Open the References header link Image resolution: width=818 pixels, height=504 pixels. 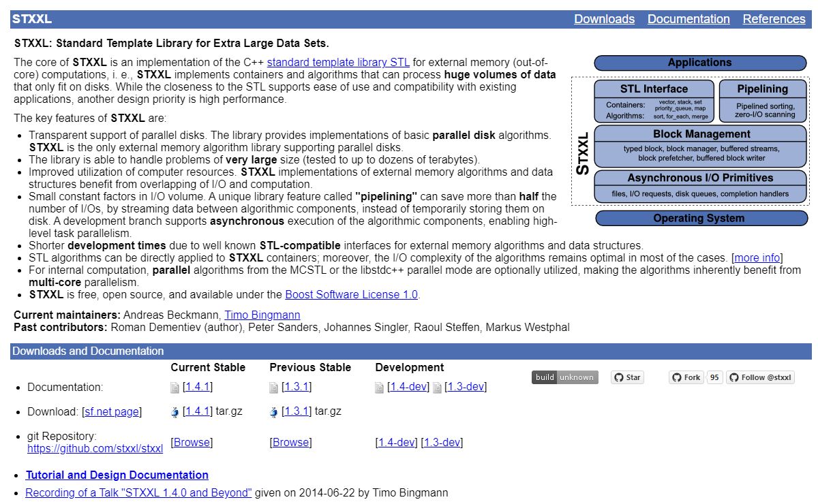coord(774,19)
